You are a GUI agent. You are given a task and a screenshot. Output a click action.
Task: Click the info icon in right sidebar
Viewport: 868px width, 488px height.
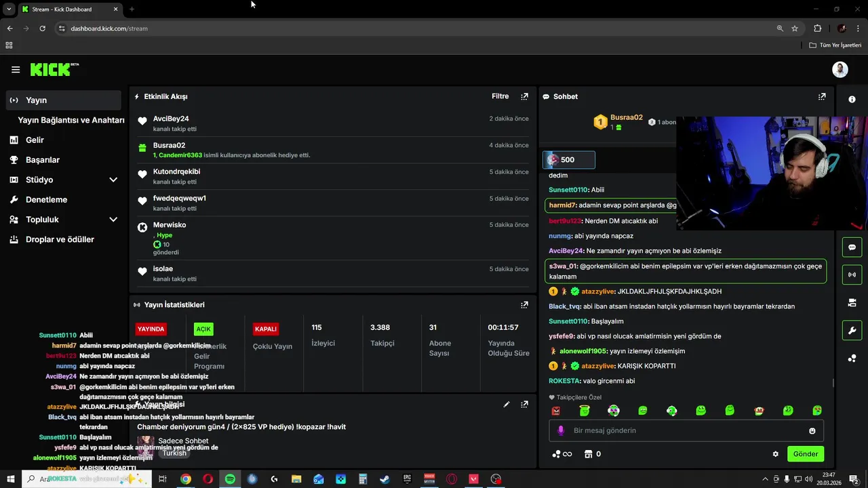852,99
